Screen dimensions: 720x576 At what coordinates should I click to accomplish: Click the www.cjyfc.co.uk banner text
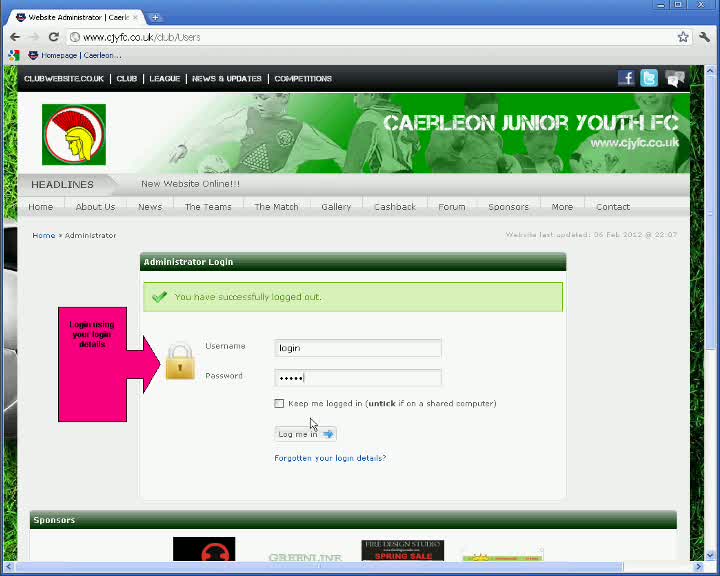coord(634,143)
